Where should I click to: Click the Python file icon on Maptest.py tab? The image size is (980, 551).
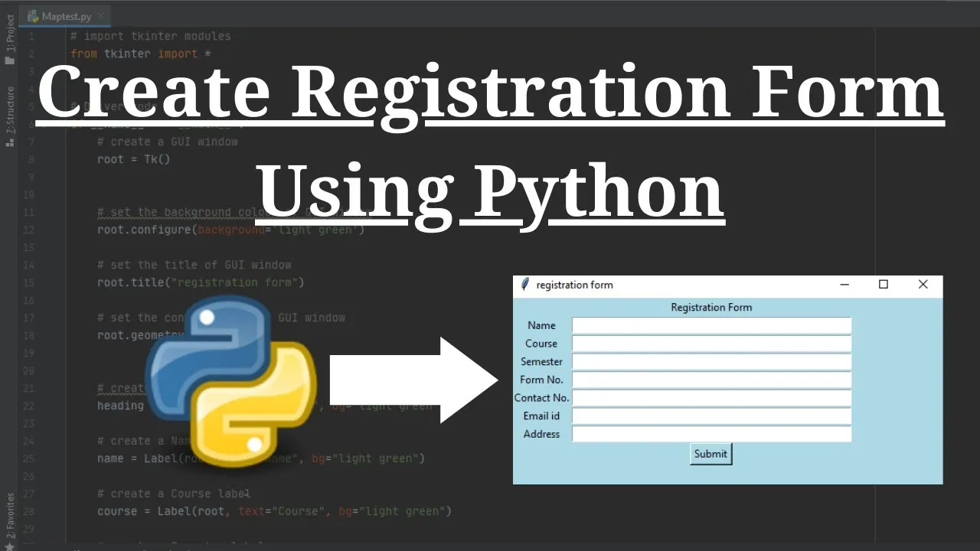[33, 15]
